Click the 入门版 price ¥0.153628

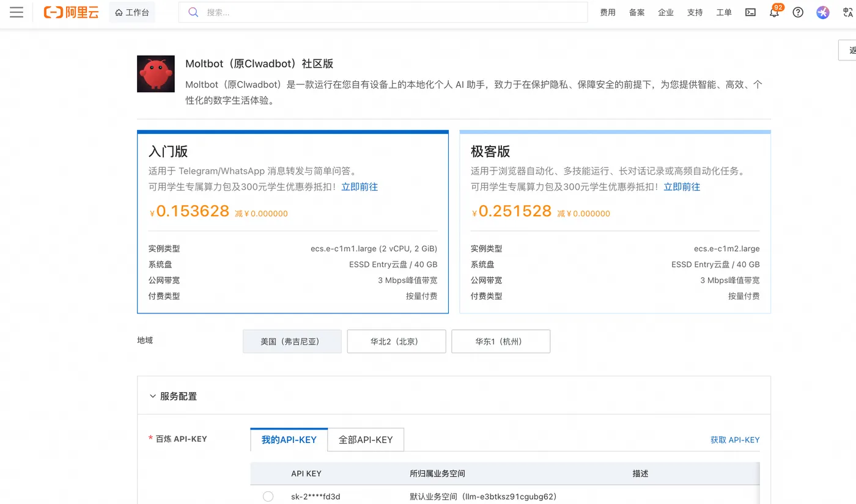pyautogui.click(x=190, y=211)
